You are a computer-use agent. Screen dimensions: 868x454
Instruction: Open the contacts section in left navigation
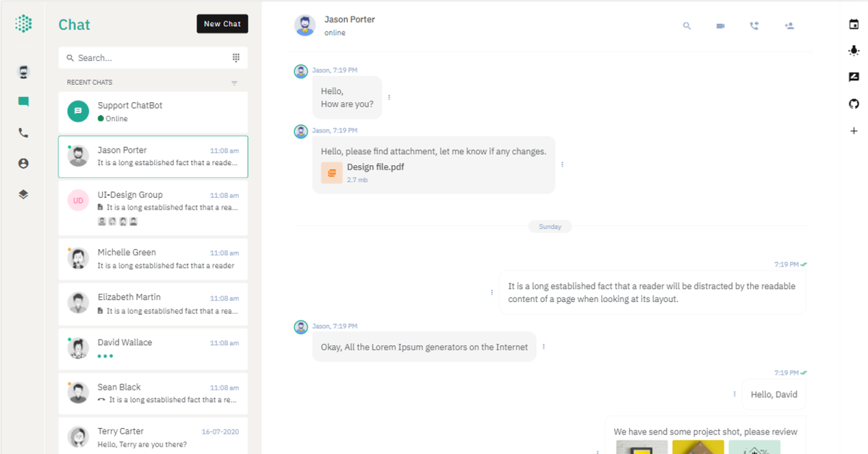[22, 163]
